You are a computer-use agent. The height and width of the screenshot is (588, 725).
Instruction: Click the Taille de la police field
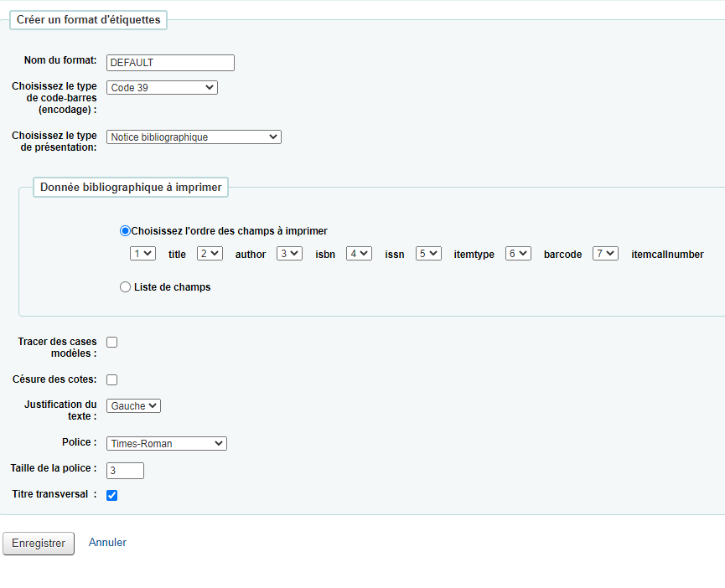tap(125, 471)
